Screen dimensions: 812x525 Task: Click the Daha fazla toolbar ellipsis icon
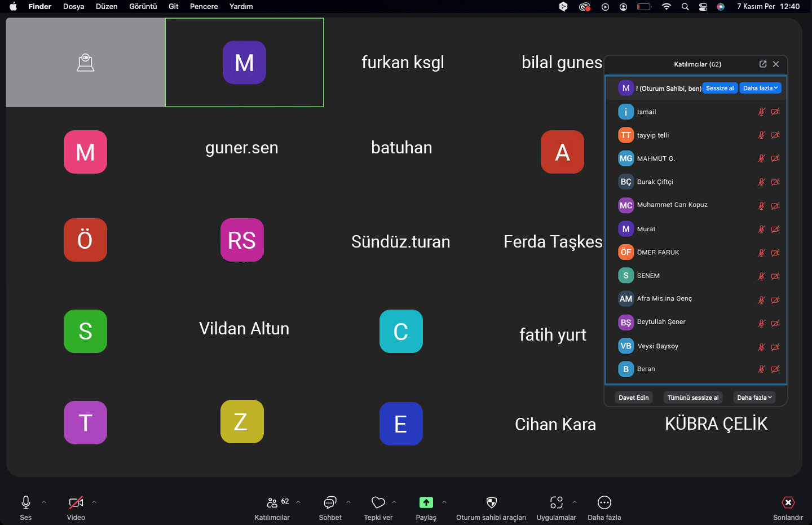(604, 502)
